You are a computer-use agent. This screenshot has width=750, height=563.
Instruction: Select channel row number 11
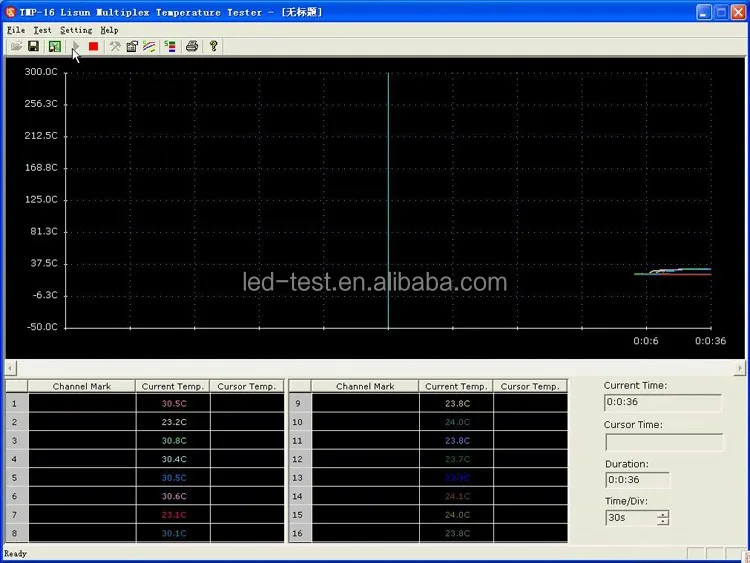[298, 441]
